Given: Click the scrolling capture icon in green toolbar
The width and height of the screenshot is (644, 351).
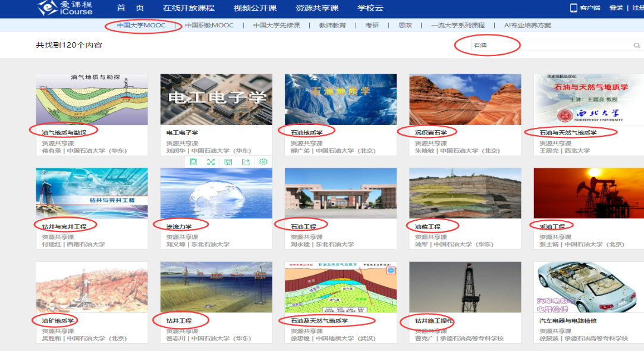Looking at the screenshot, I should pos(193,162).
